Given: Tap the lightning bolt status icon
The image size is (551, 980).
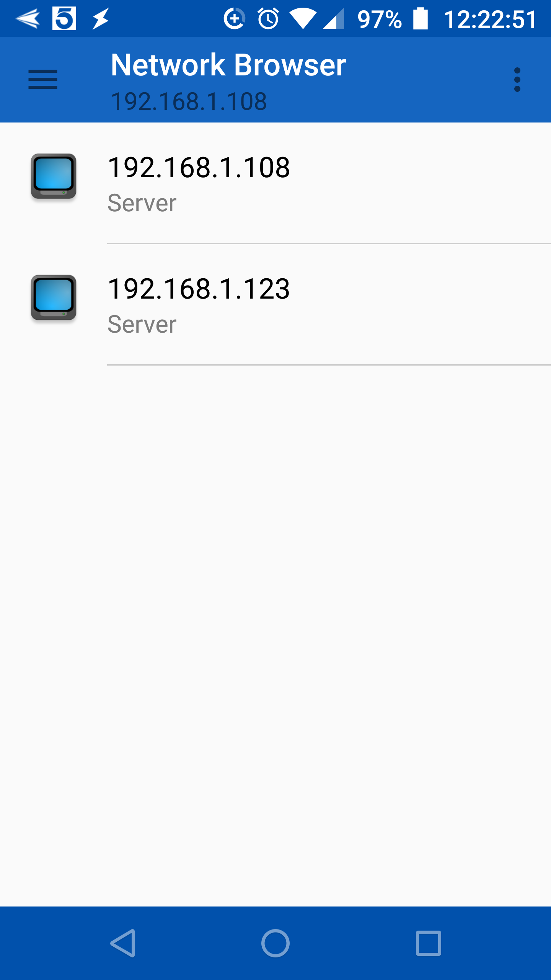Looking at the screenshot, I should click(101, 19).
